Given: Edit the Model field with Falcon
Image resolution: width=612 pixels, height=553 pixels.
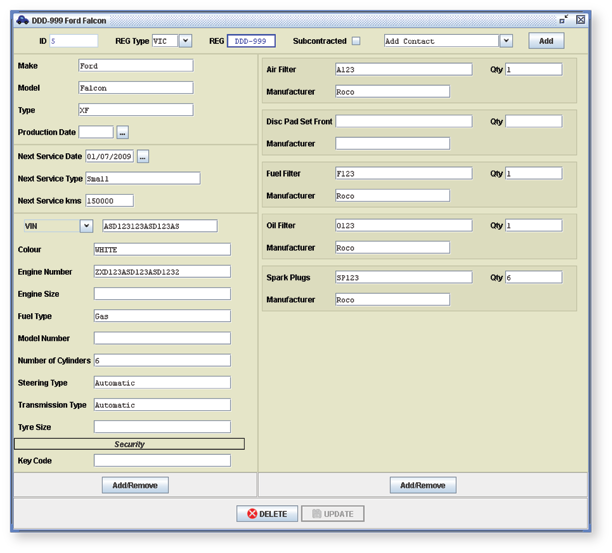Looking at the screenshot, I should coord(135,88).
